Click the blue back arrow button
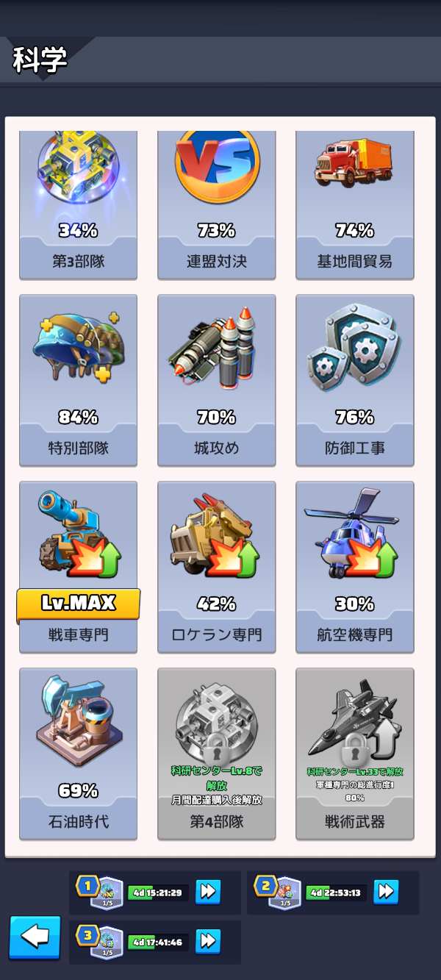Viewport: 441px width, 980px height. click(35, 937)
